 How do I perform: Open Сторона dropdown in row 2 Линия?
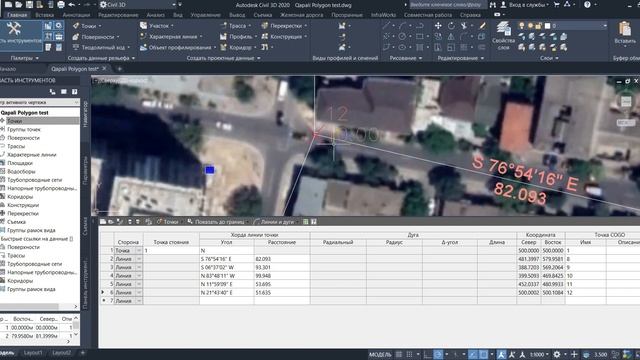point(139,259)
